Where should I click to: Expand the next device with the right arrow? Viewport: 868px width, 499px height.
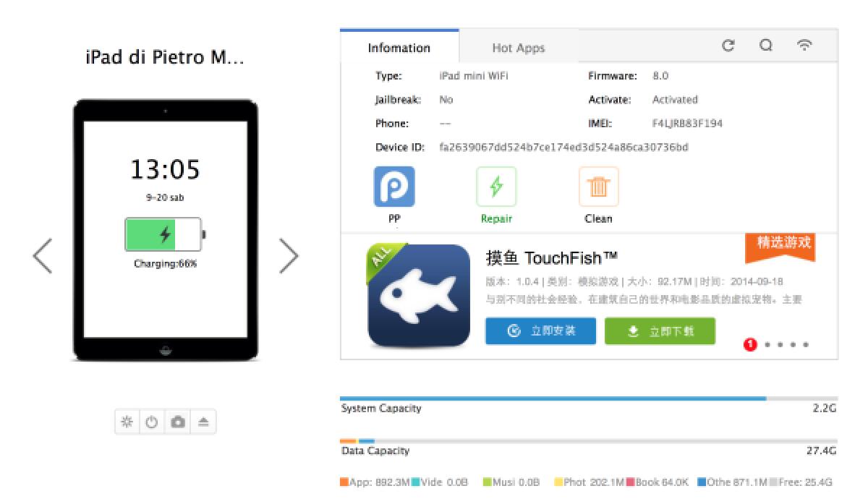click(x=289, y=255)
